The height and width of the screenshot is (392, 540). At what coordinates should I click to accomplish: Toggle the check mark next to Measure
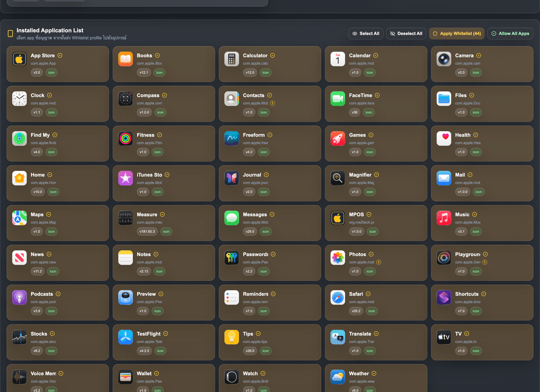[162, 214]
